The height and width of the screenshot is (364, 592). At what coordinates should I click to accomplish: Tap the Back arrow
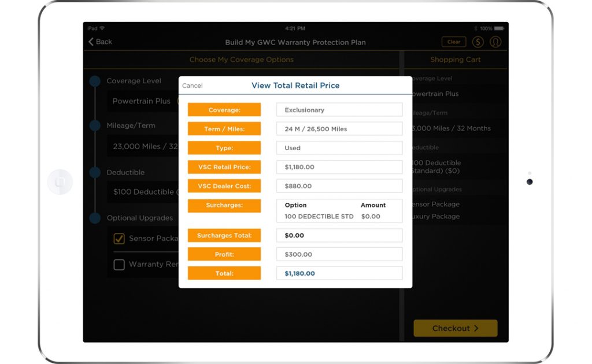click(100, 42)
